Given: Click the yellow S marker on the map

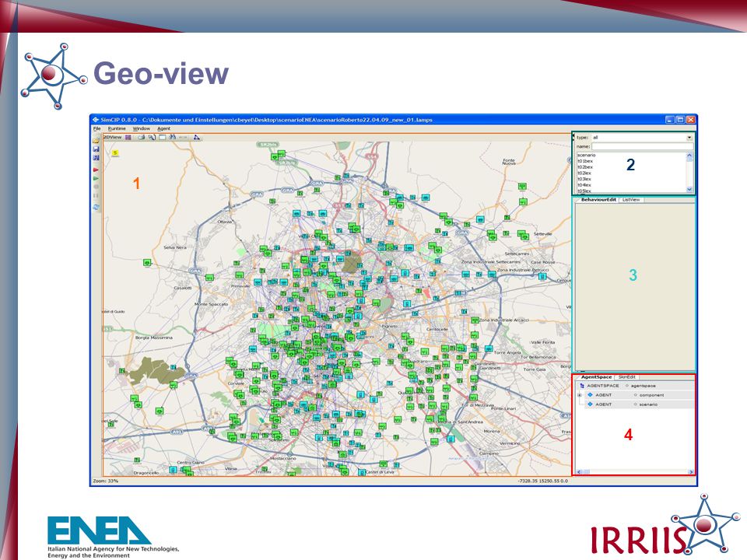Looking at the screenshot, I should pyautogui.click(x=115, y=153).
